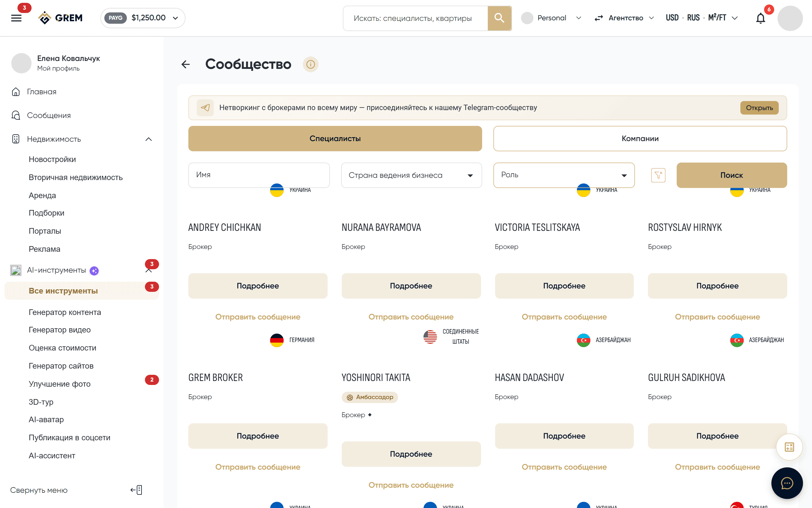Switch to the Компании tab
Viewport: 812px width, 508px height.
click(x=640, y=138)
